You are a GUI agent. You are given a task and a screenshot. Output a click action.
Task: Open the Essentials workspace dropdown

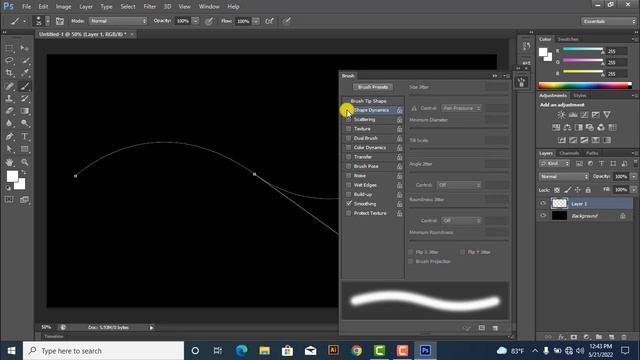608,21
